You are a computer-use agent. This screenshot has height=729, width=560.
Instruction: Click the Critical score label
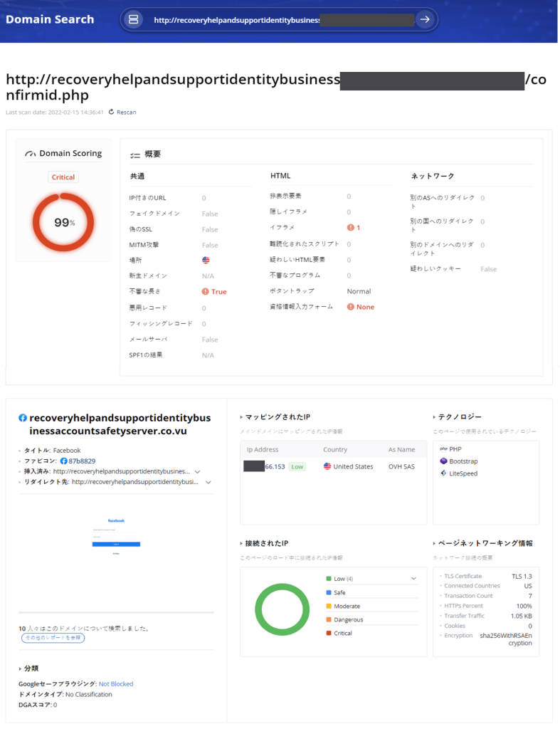click(63, 177)
